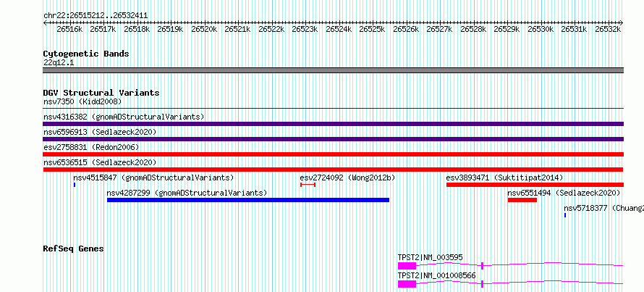
Task: Click the chr22:26515212..26532411 coordinates text
Action: (96, 16)
